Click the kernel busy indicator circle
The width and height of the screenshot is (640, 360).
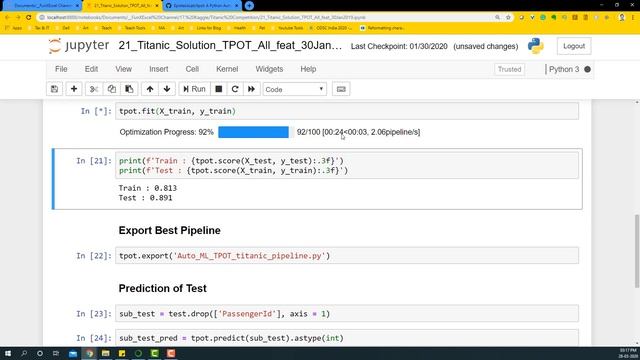[x=587, y=69]
